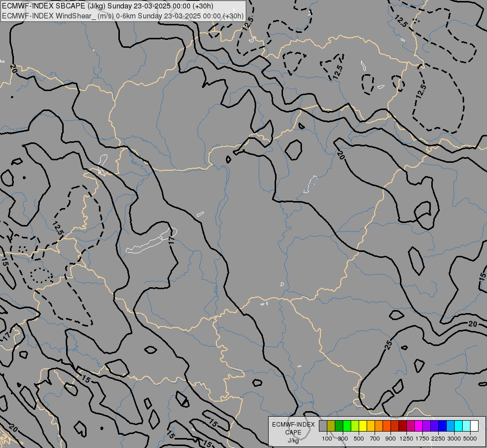The width and height of the screenshot is (487, 448).
Task: Click legend value 900
Action: click(390, 439)
